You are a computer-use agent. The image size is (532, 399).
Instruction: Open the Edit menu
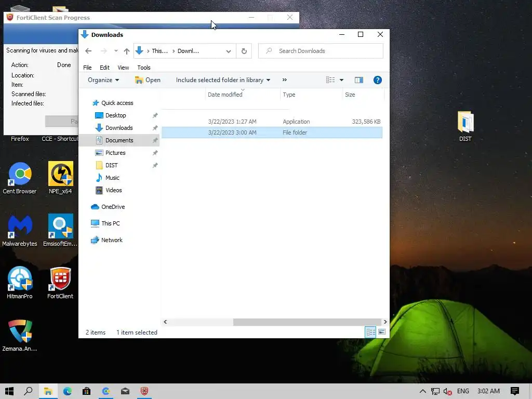click(104, 68)
